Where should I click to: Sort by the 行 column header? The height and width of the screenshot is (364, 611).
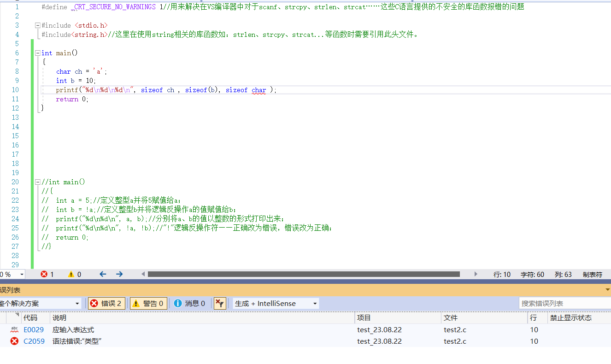[537, 317]
